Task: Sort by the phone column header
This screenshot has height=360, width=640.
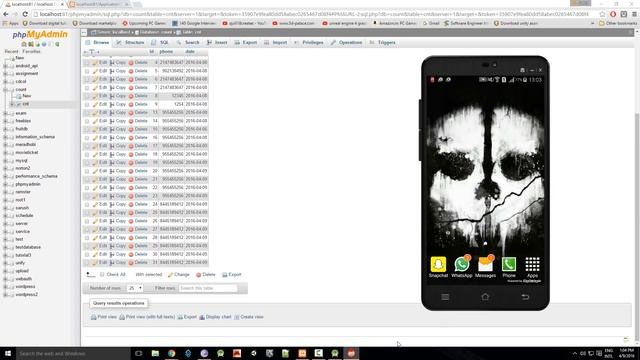Action: point(166,52)
